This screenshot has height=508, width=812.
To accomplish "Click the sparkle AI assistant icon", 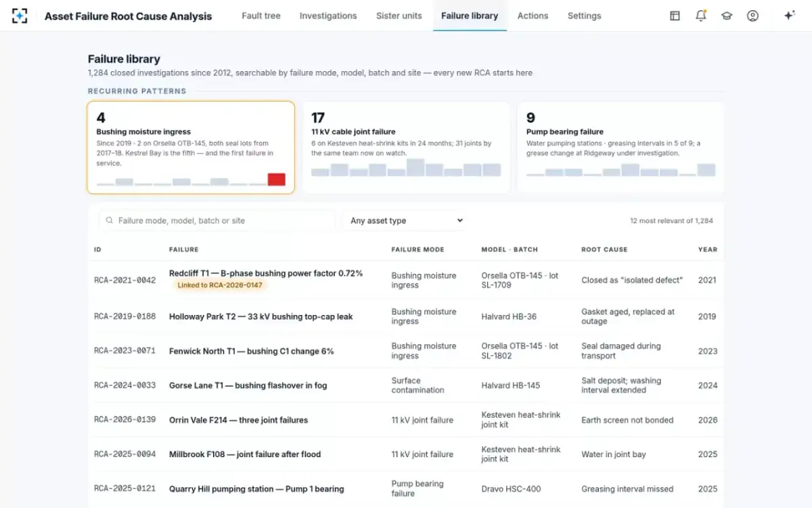I will (x=789, y=16).
